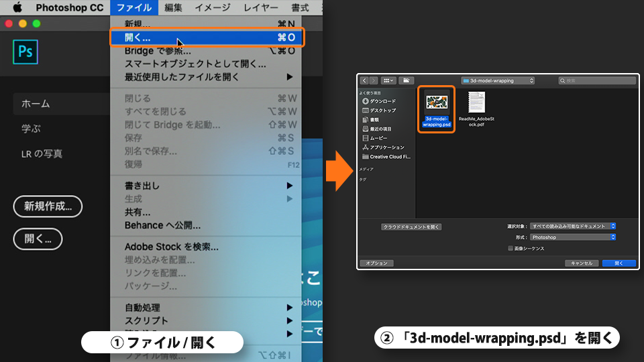644x362 pixels.
Task: Choose スマートオブジェクトとして開く...
Action: point(206,64)
